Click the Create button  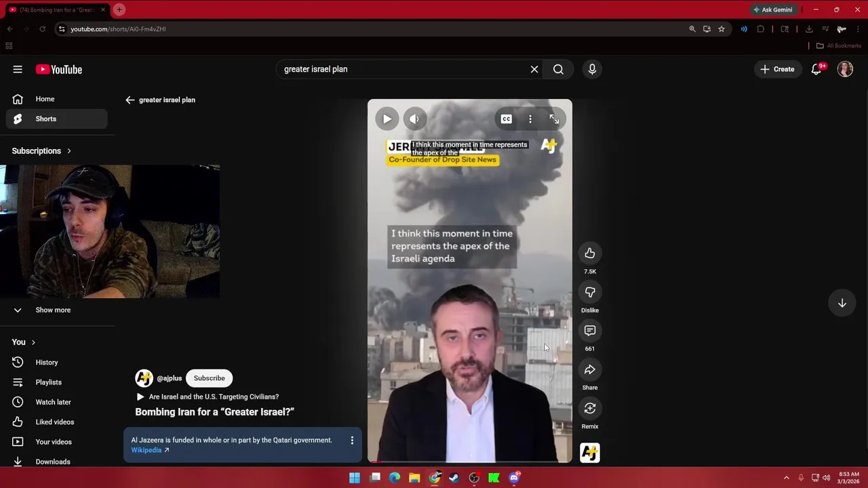click(777, 69)
